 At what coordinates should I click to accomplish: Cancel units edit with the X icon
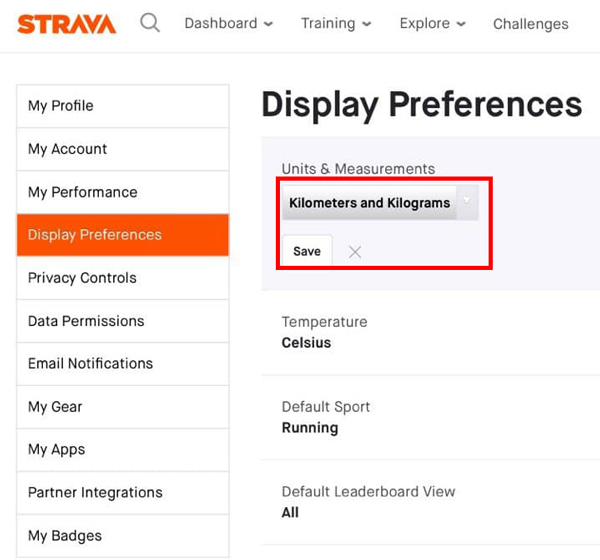click(x=355, y=252)
